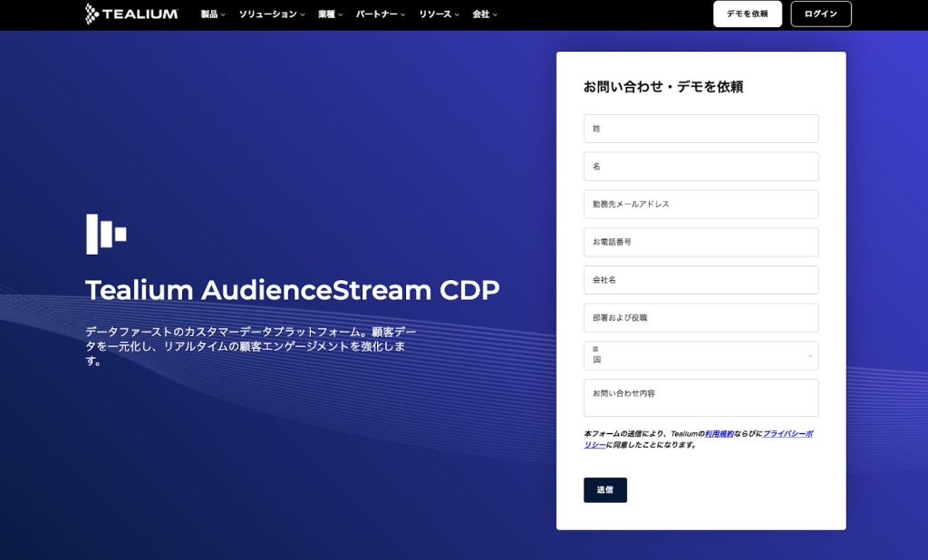Focus the 姓 input field
The width and height of the screenshot is (928, 560).
[x=701, y=129]
